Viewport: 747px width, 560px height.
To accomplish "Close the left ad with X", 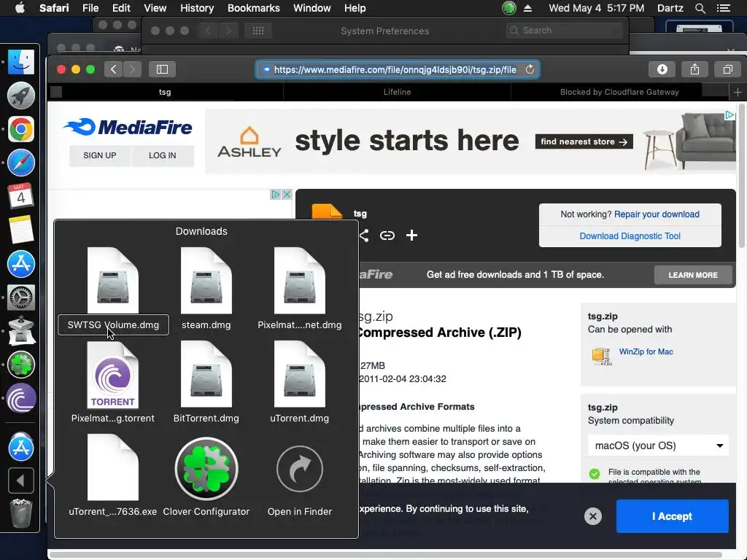I will (x=287, y=194).
